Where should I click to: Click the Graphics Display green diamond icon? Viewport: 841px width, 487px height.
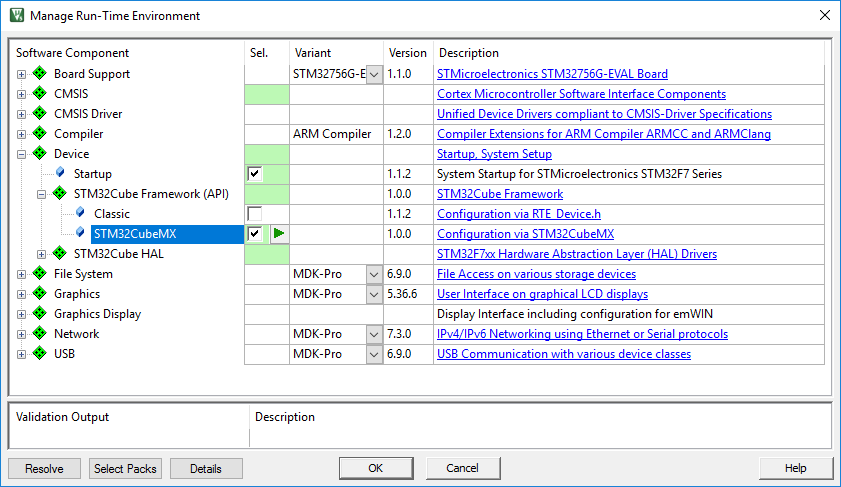(40, 313)
